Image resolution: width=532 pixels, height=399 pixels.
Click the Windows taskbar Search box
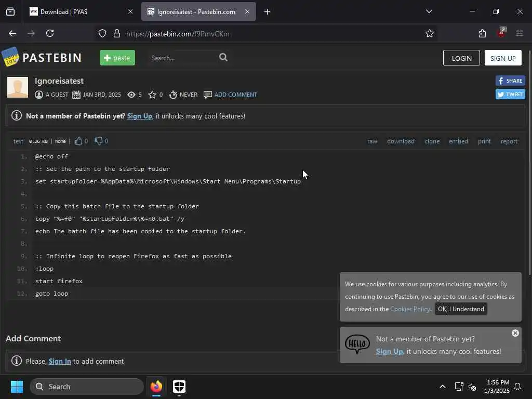(x=87, y=387)
